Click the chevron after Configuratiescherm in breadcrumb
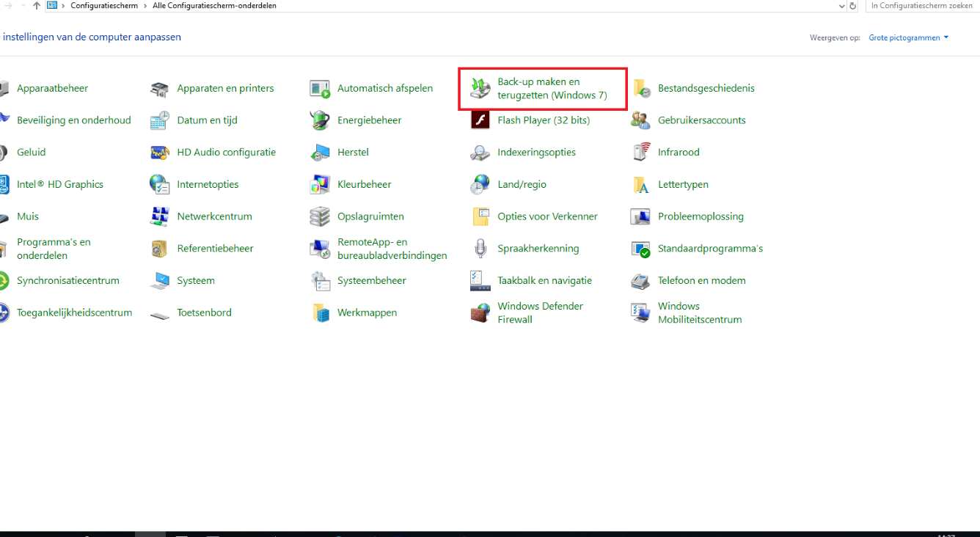The image size is (980, 537). 145,6
